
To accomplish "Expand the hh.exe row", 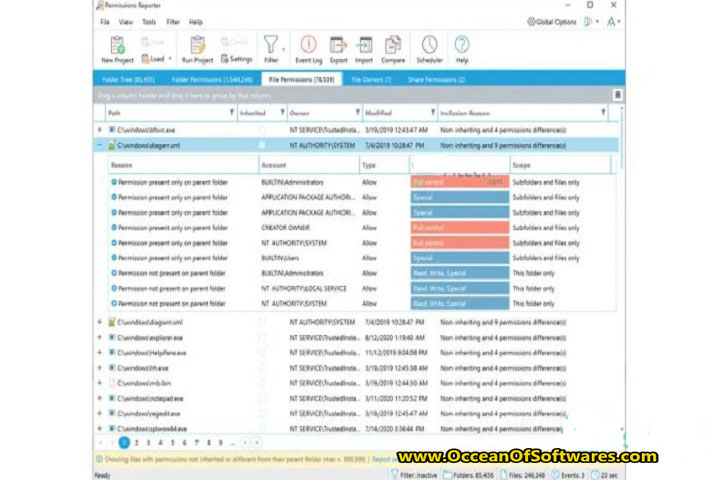I will [x=100, y=368].
